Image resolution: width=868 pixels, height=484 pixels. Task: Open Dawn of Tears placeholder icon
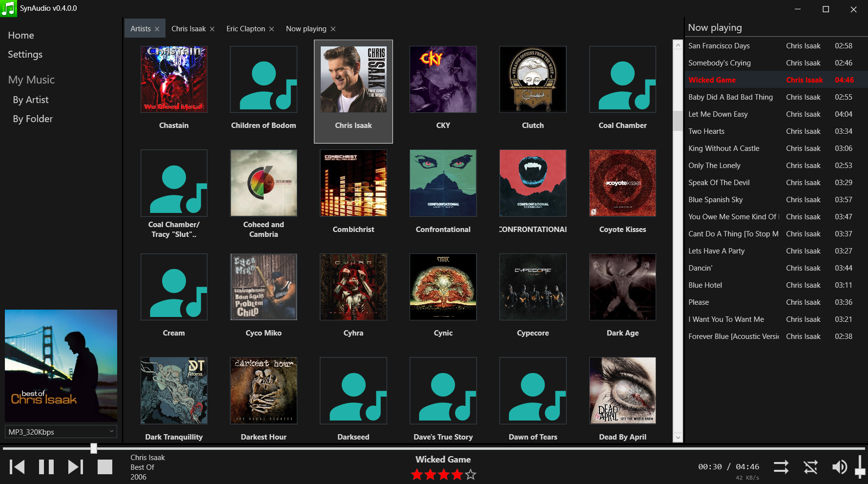point(533,391)
